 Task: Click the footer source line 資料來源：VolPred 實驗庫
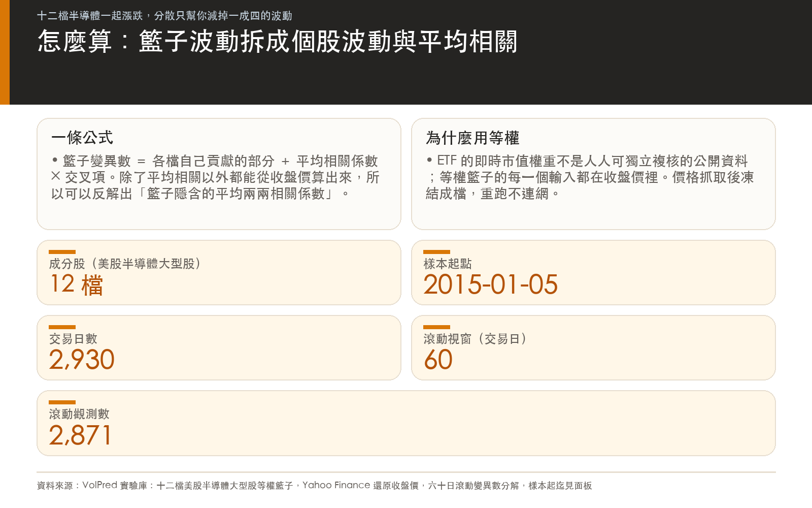314,486
